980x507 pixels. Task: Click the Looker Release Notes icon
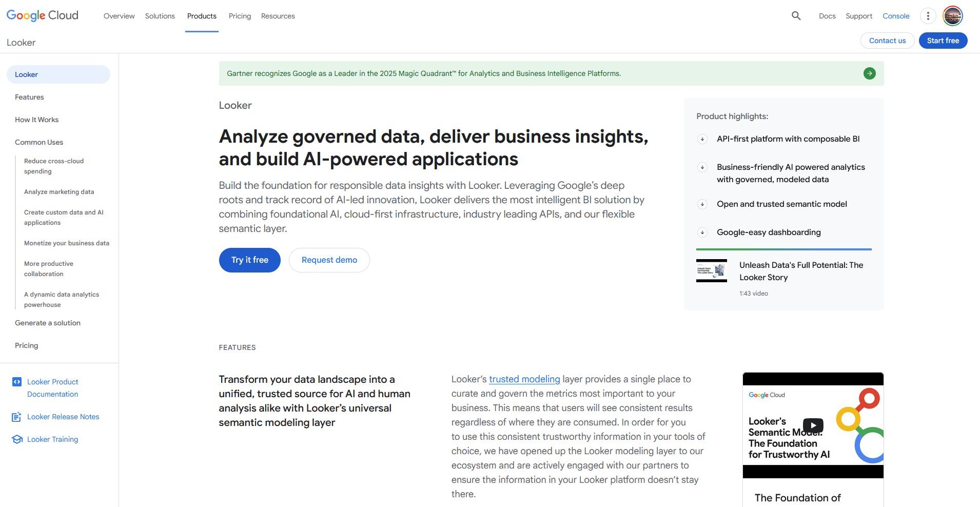17,417
